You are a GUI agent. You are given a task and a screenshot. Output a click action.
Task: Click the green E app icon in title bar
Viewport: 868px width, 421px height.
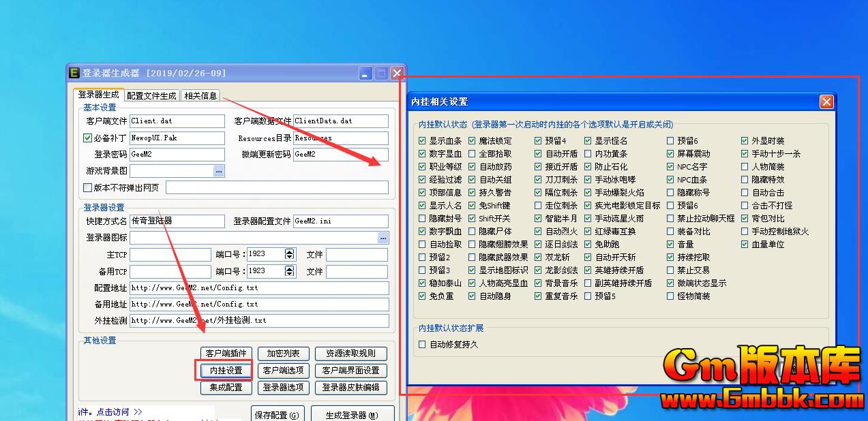click(x=74, y=73)
